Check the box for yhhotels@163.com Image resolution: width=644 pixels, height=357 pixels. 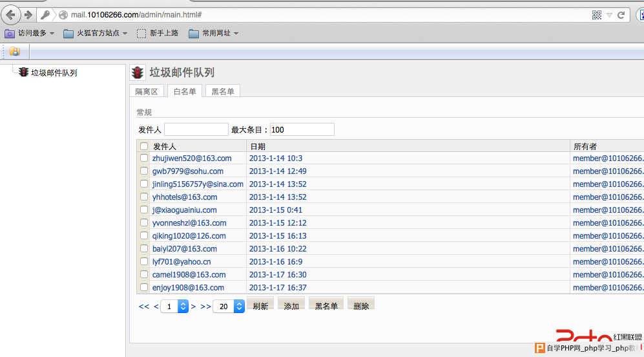pos(144,197)
